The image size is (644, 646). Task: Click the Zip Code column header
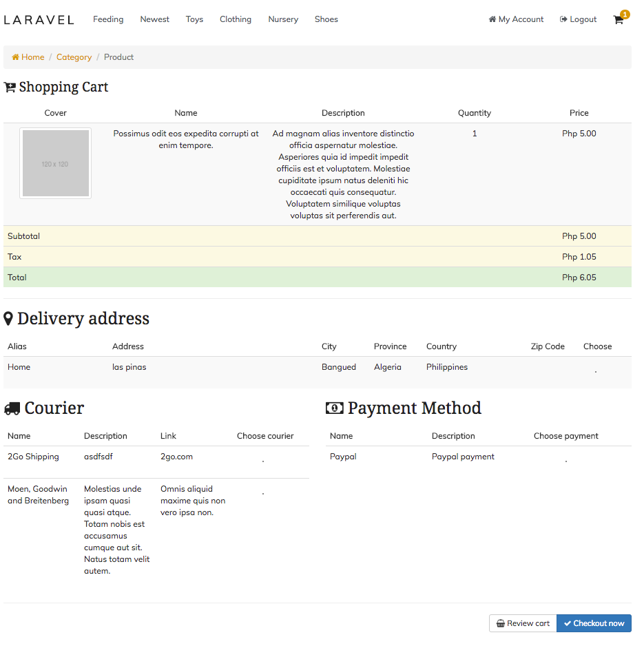(x=548, y=347)
